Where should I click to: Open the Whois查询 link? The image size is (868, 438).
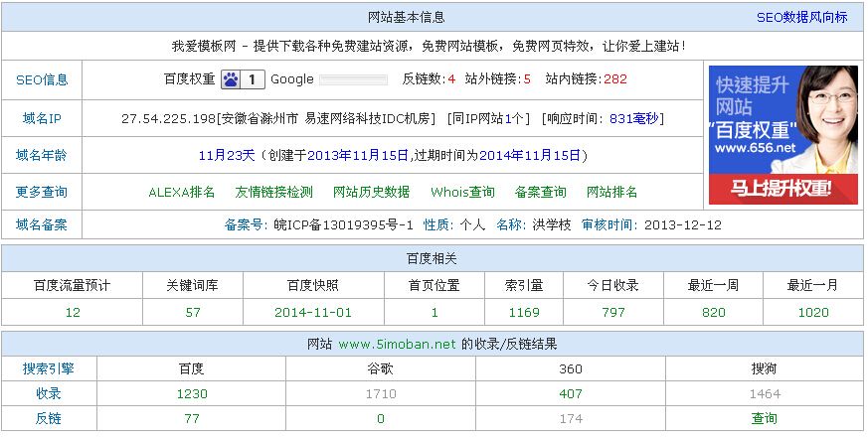[462, 192]
